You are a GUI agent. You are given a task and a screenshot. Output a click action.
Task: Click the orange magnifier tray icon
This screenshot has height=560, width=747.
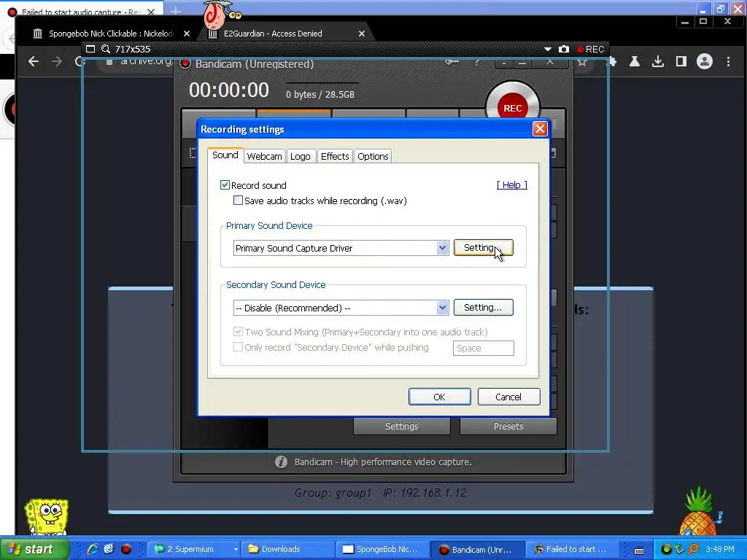[694, 549]
